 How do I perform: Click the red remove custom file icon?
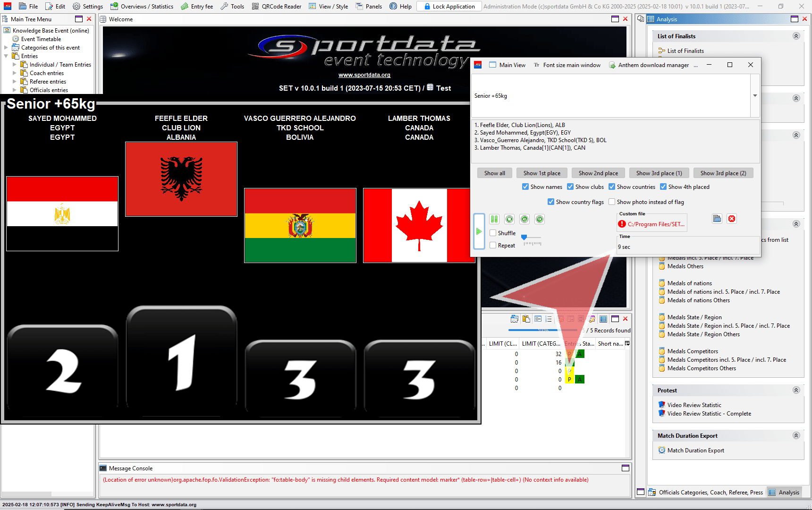click(732, 219)
